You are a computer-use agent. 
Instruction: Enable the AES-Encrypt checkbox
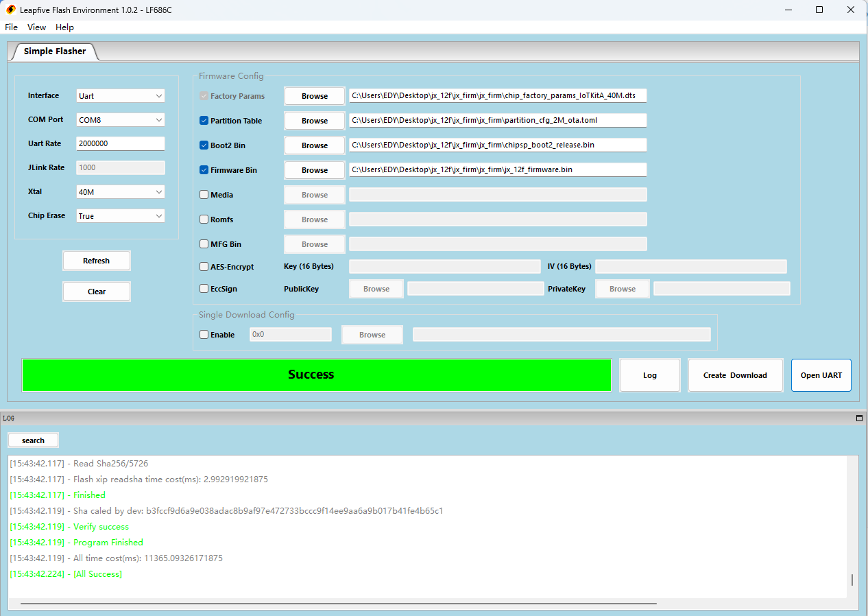(204, 267)
